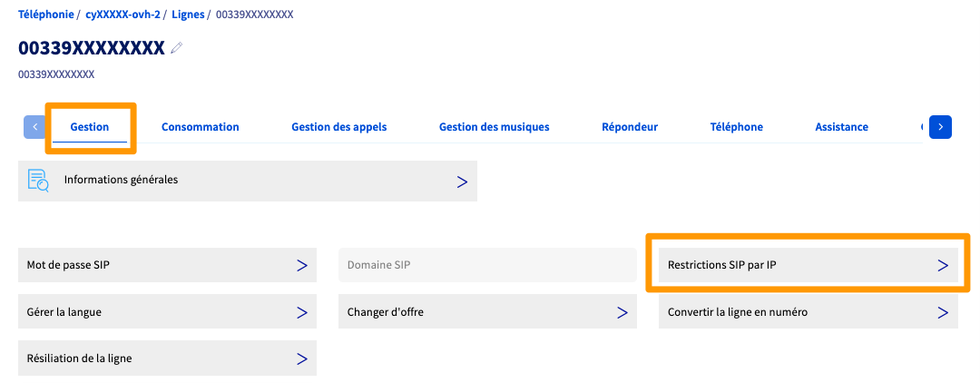Select the Gestion des musiques tab

494,127
